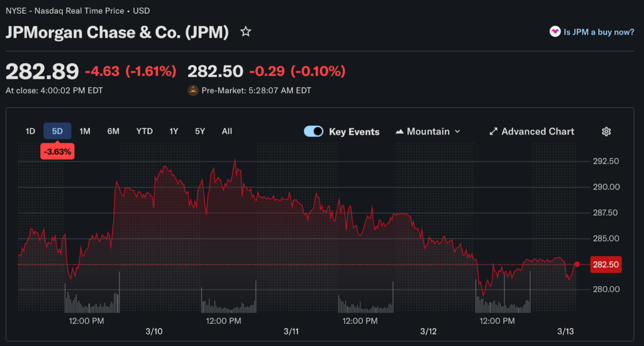Click the 282.50 price label on axis

point(604,265)
